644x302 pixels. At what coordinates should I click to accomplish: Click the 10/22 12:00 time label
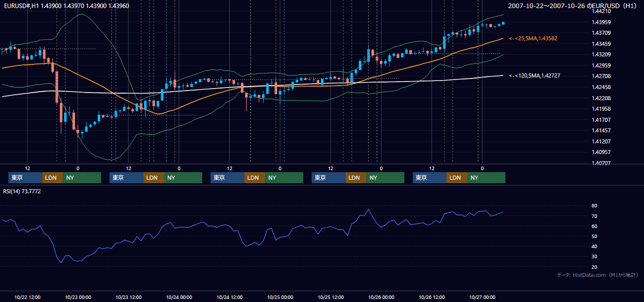[28, 297]
